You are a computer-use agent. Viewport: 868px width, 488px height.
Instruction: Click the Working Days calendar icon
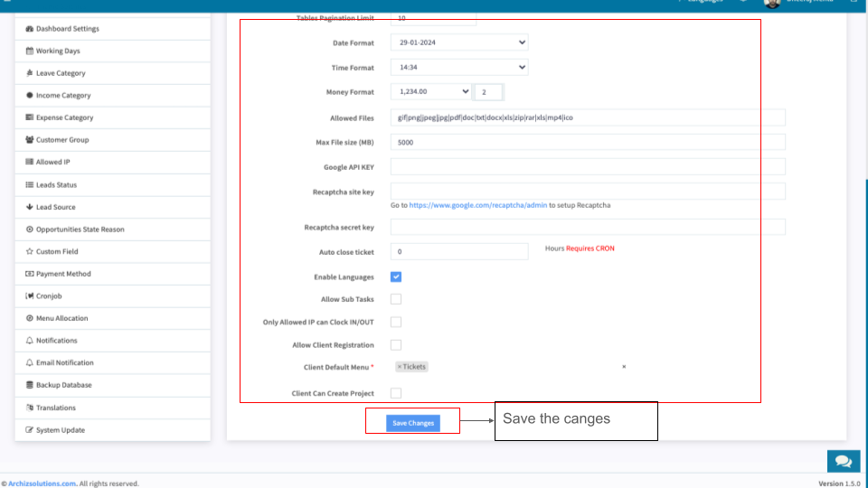29,51
